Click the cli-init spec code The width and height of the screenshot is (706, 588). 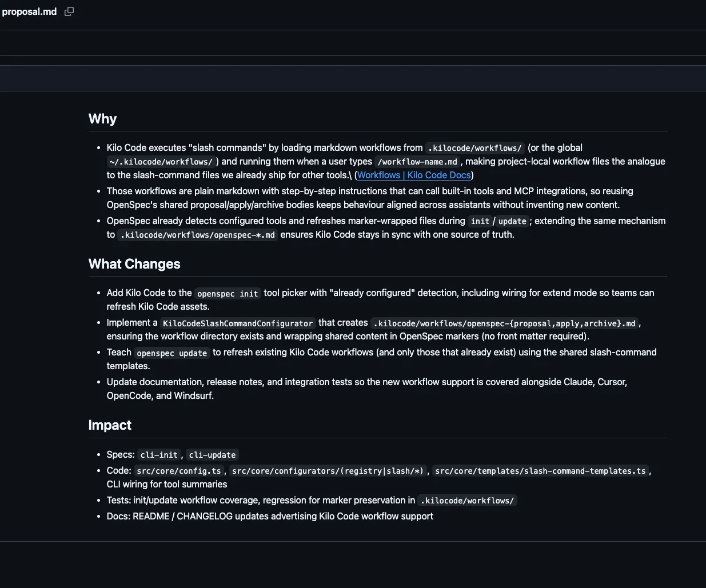[159, 455]
